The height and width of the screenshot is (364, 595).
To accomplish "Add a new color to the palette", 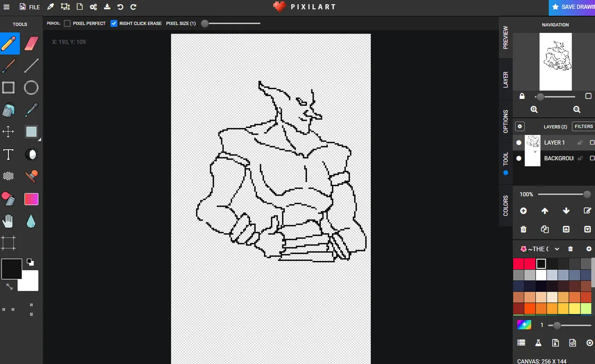I will click(589, 249).
